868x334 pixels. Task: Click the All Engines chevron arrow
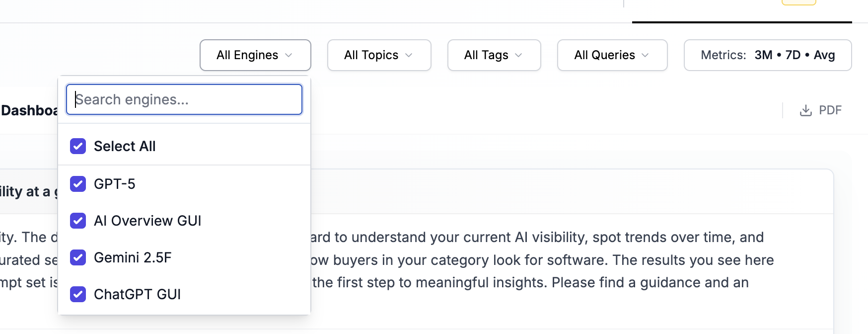pyautogui.click(x=289, y=55)
